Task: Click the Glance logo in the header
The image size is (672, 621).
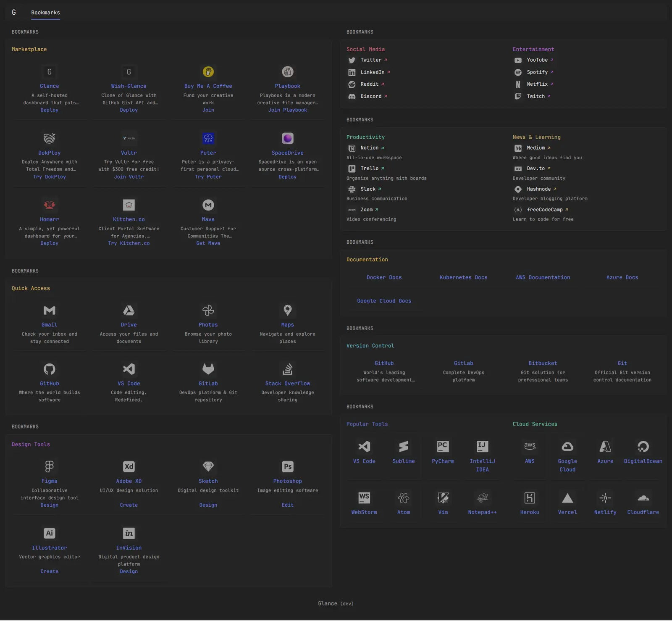Action: point(14,13)
